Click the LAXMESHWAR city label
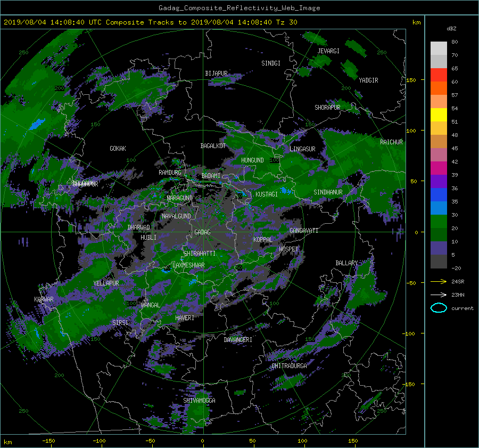Screen dimensions: 479x448 [x=188, y=265]
